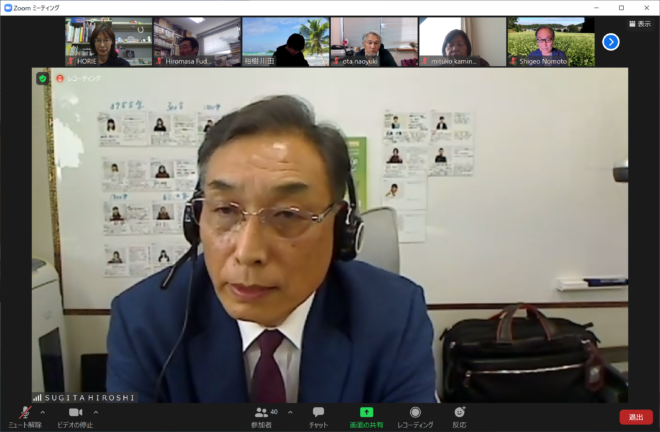
Task: Expand the arrow next to participants
Action: (x=290, y=411)
